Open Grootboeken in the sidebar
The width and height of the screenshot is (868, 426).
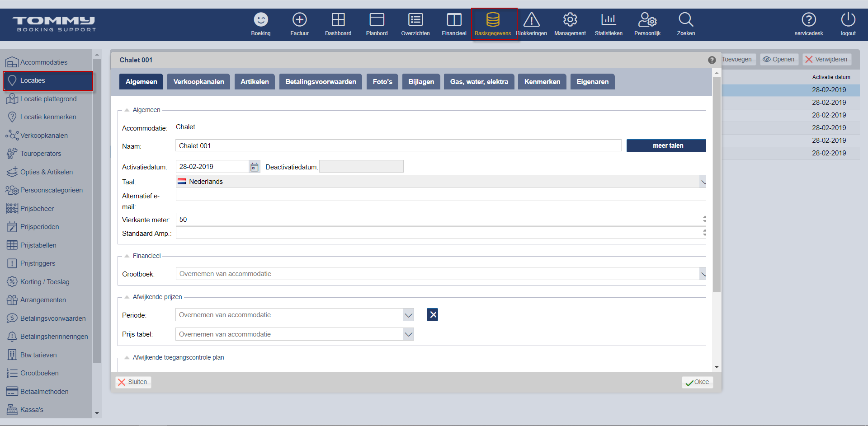pos(47,373)
